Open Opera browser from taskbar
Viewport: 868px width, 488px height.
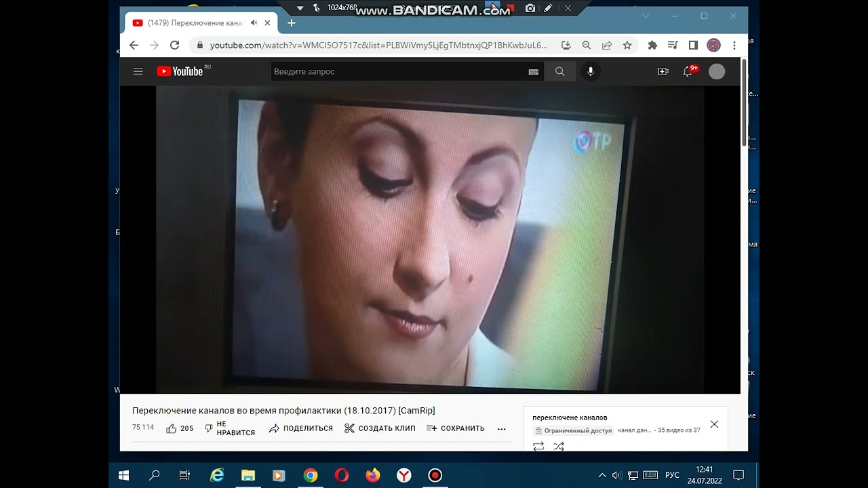342,475
